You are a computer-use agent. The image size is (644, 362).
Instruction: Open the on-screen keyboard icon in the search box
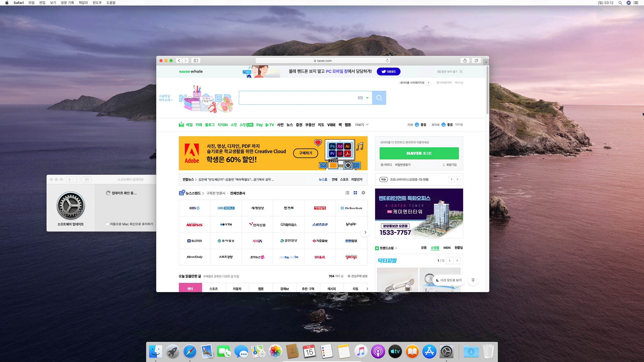[x=360, y=98]
